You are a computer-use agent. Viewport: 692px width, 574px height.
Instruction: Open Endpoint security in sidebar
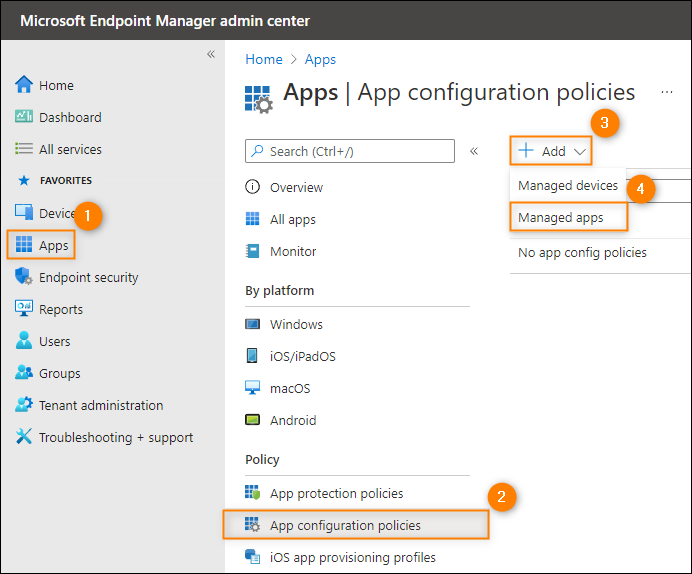pos(88,278)
